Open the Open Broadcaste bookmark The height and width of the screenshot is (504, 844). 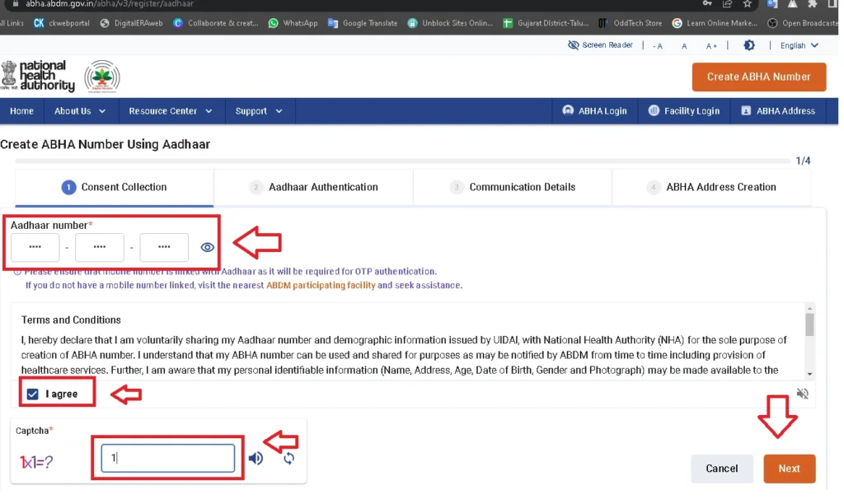click(x=803, y=23)
